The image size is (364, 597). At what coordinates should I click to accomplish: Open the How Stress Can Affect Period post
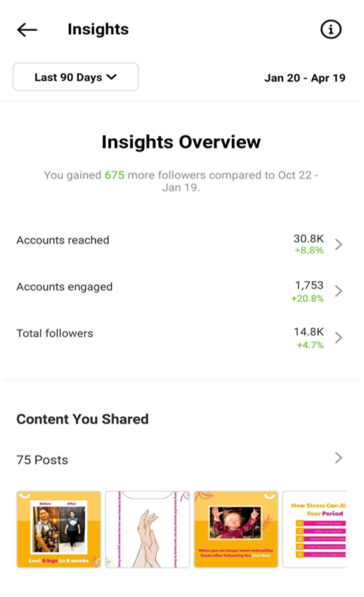click(314, 530)
